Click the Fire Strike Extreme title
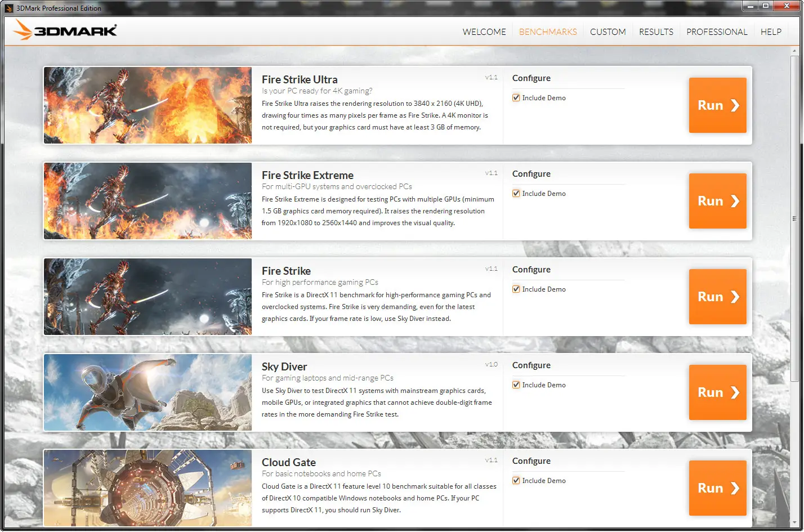This screenshot has height=532, width=804. point(307,175)
